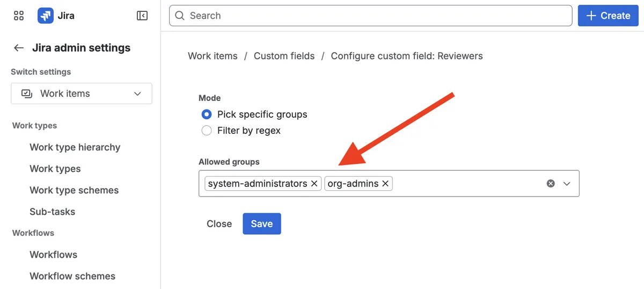Open Work types sidebar item

click(55, 169)
